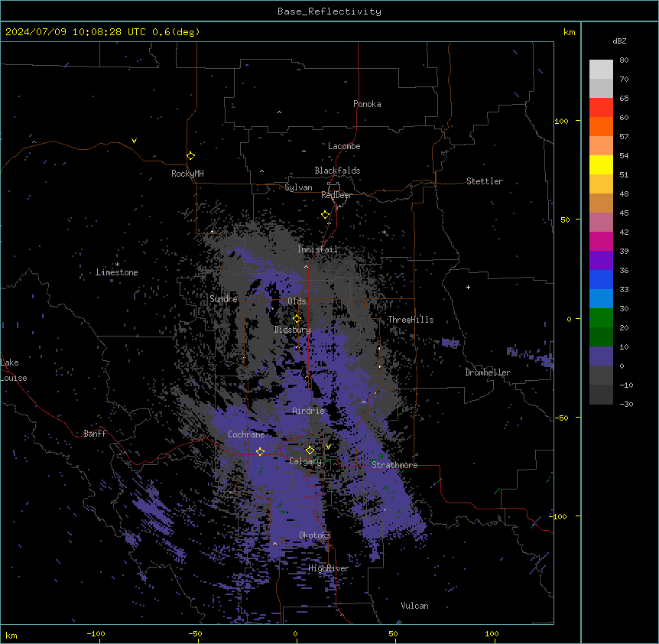Click the white asterisk marker west of Stettler region
The height and width of the screenshot is (644, 659).
384,233
